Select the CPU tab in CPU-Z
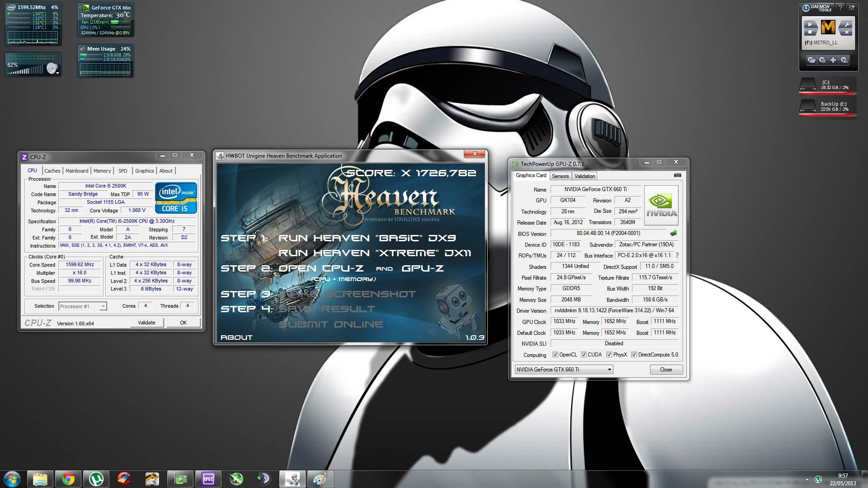 [x=33, y=170]
